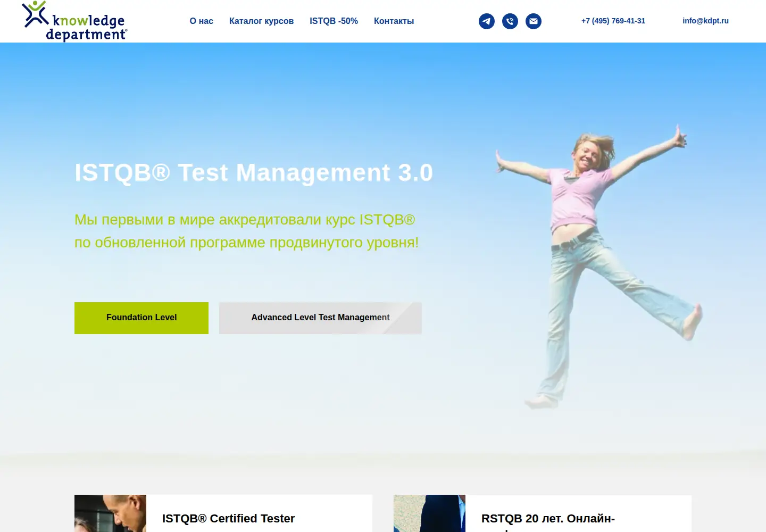Open the Каталог курсов menu item

pyautogui.click(x=261, y=21)
